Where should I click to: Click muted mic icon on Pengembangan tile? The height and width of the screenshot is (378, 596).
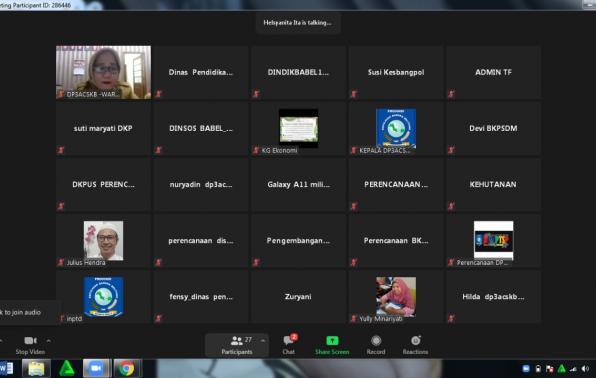[256, 262]
